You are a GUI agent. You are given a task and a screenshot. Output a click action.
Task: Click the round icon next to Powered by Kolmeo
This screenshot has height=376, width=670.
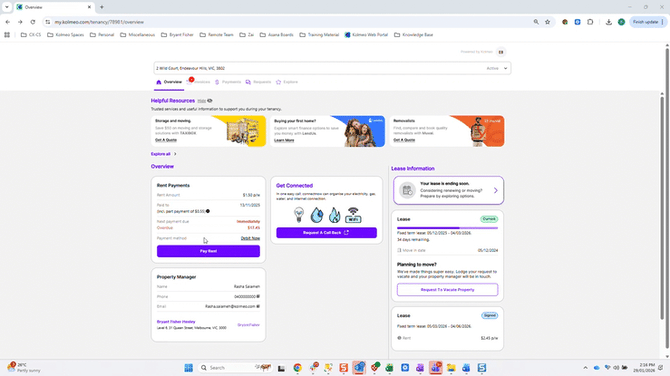pyautogui.click(x=501, y=52)
